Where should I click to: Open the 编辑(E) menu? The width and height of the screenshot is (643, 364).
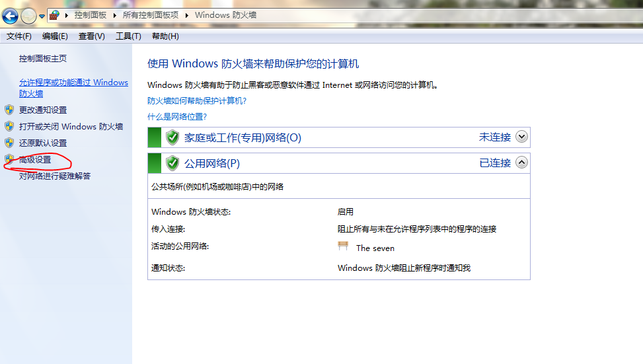(x=55, y=36)
